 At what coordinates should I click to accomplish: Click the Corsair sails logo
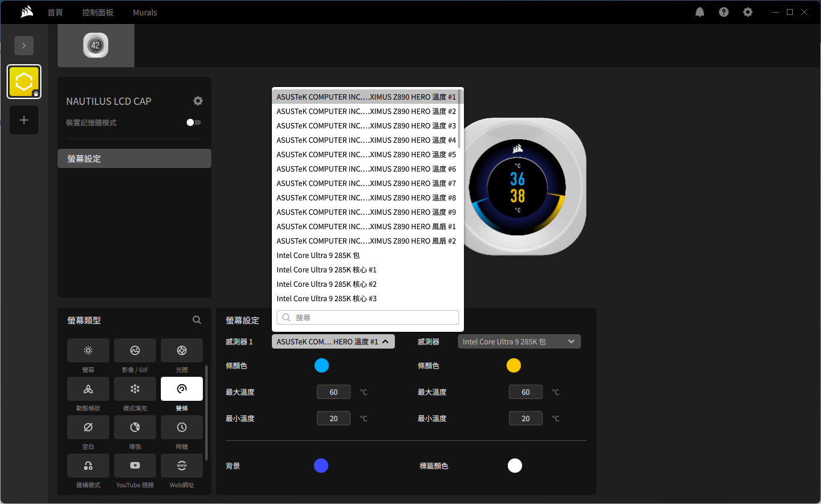tap(26, 12)
